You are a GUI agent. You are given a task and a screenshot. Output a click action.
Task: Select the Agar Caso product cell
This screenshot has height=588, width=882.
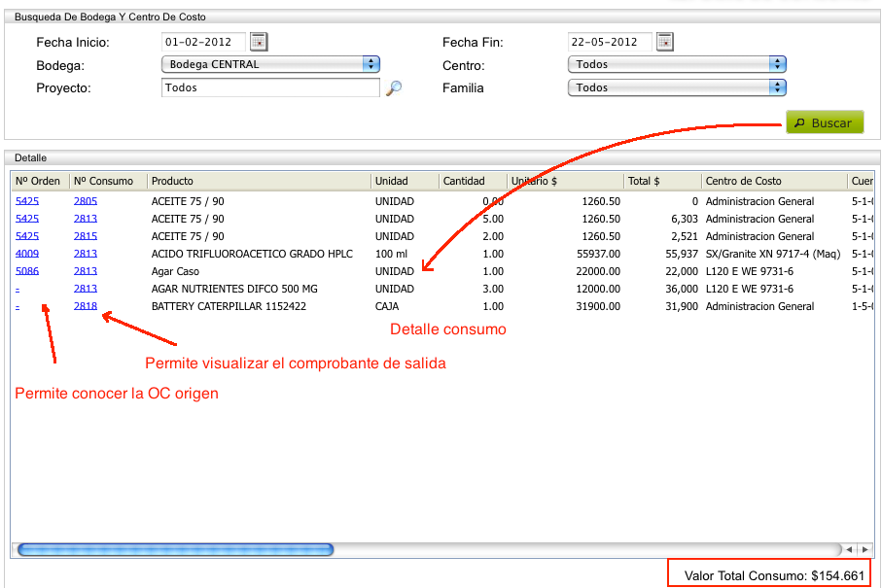175,271
